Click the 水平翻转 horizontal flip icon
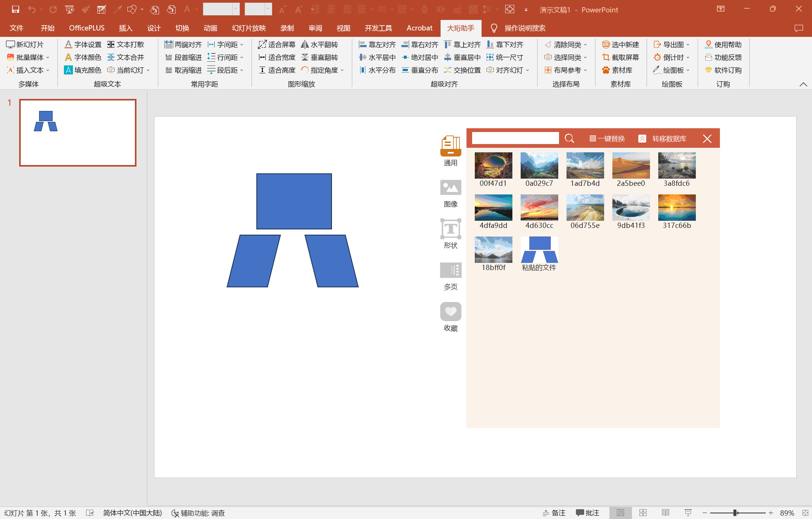 pos(305,45)
